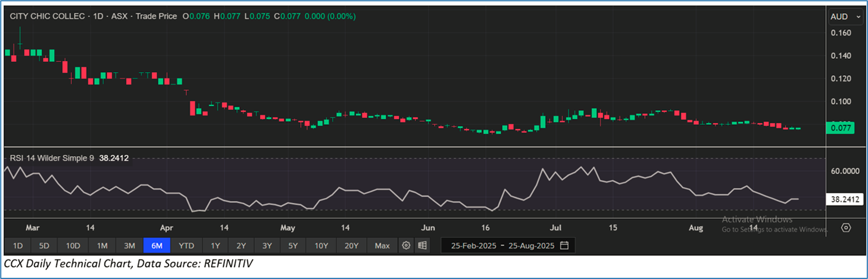Choose the 5D range button

coord(45,245)
